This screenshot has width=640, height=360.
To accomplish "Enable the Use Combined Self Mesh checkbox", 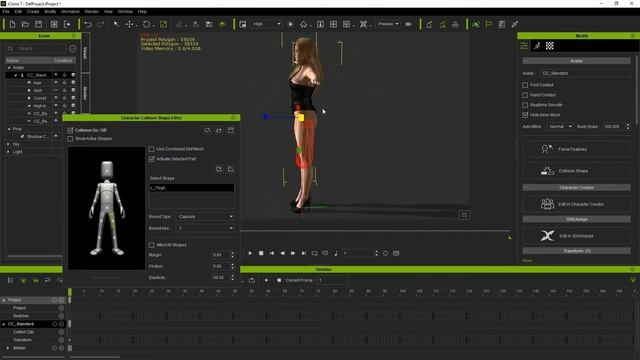I will (151, 149).
